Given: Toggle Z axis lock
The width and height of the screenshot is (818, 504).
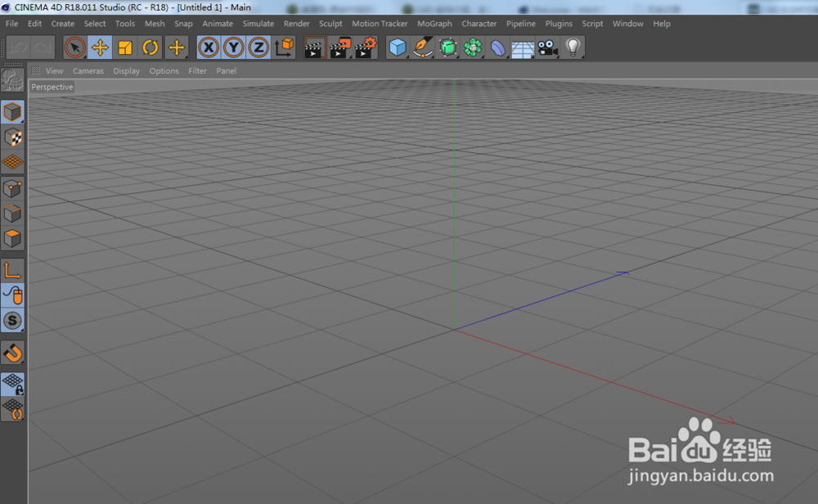Looking at the screenshot, I should coord(258,48).
